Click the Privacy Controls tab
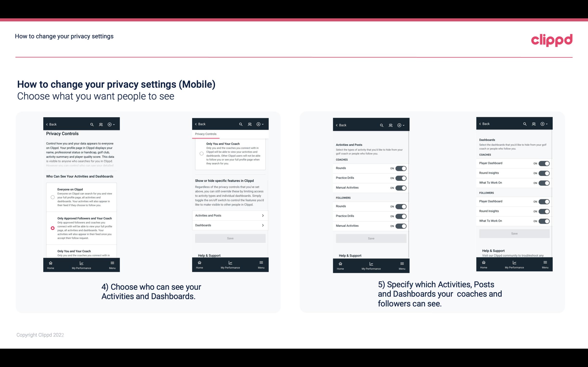588x367 pixels. (x=206, y=134)
